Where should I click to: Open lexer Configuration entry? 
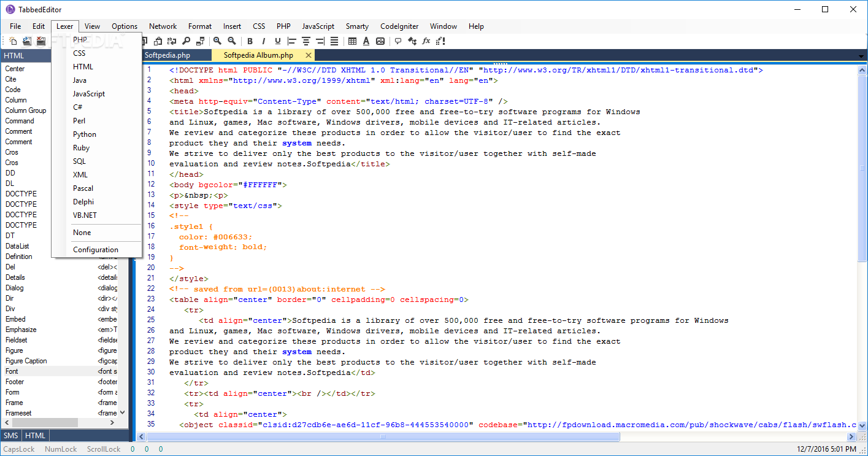click(98, 250)
